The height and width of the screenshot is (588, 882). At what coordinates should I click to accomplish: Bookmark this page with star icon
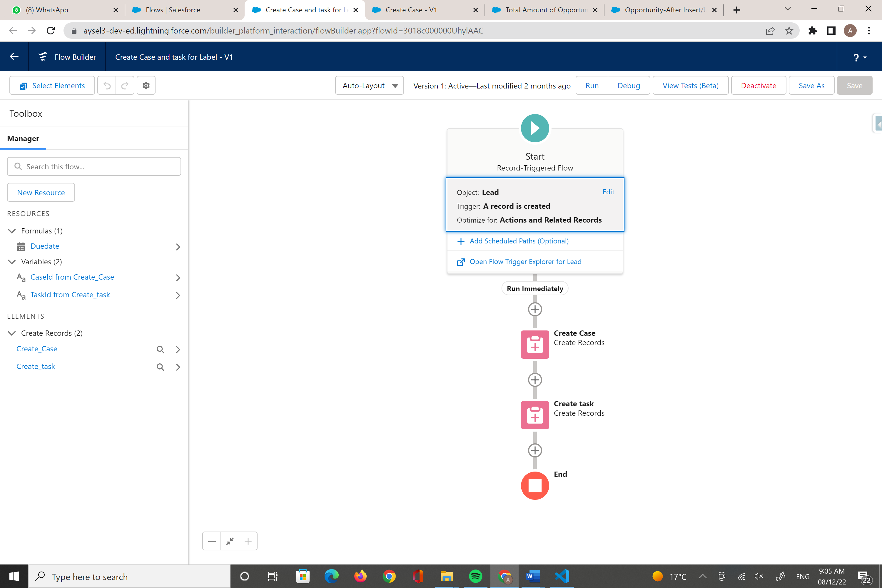(x=789, y=30)
